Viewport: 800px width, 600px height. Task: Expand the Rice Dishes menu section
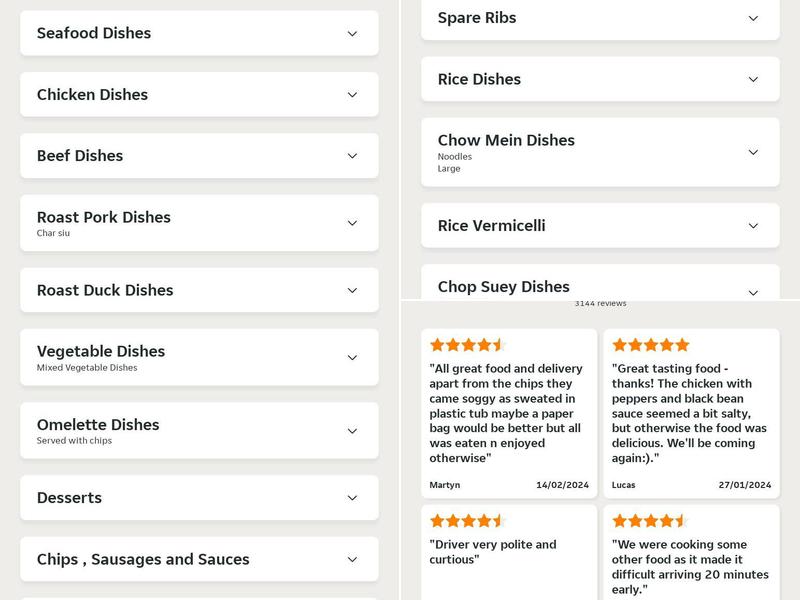point(600,79)
